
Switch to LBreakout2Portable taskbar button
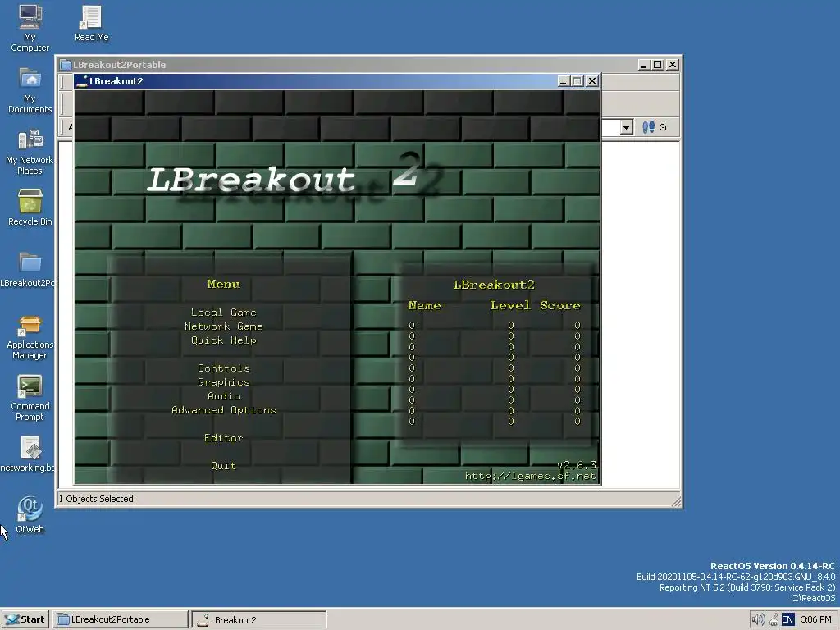(121, 619)
